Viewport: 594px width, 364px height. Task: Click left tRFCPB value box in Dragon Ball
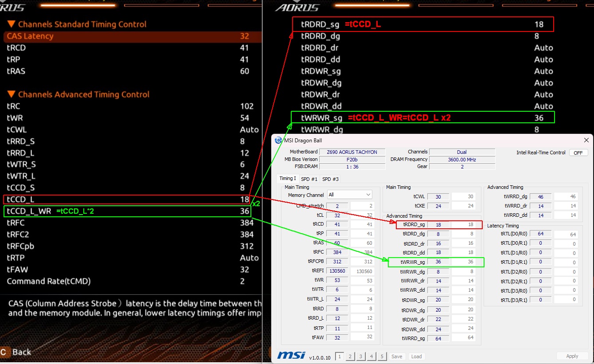(x=337, y=262)
